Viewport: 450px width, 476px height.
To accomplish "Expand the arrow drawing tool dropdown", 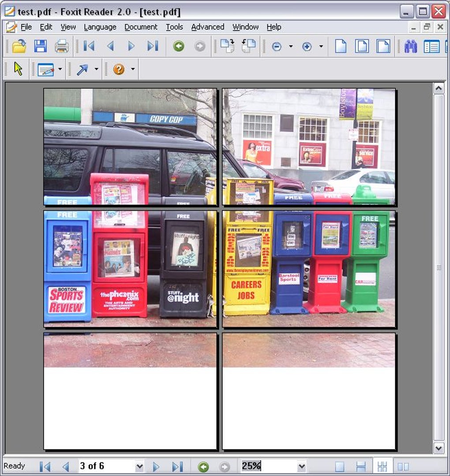I will tap(97, 69).
